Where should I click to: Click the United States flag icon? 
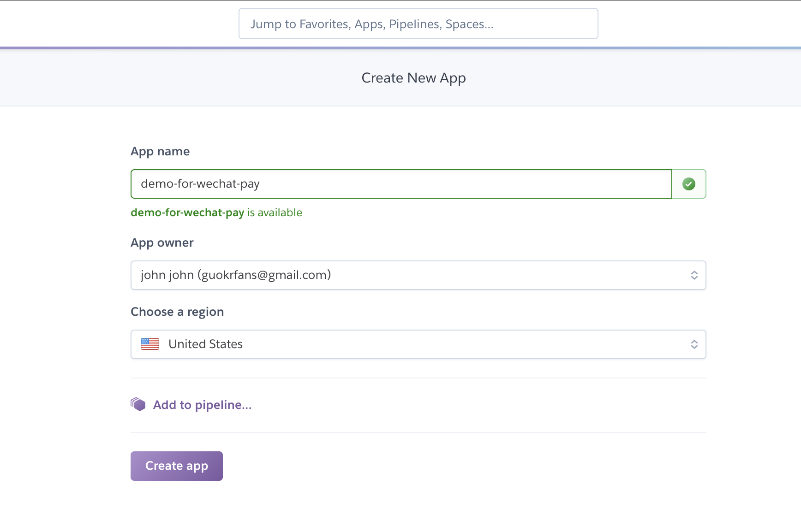coord(150,344)
